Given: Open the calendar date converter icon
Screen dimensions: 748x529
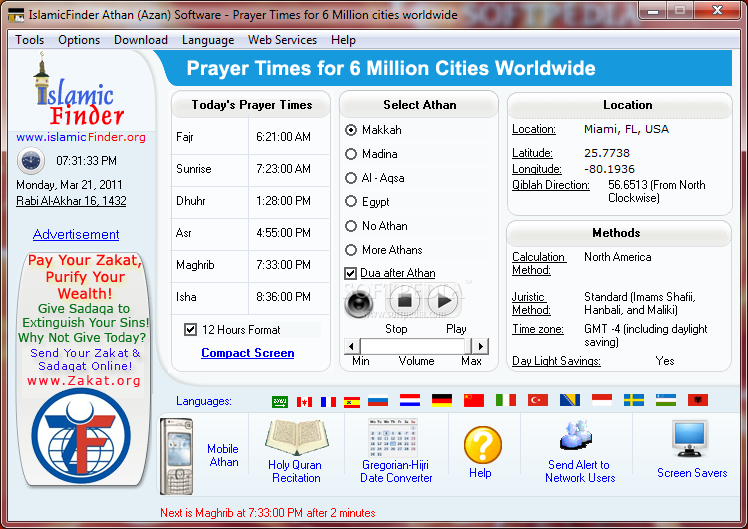Looking at the screenshot, I should coord(393,437).
